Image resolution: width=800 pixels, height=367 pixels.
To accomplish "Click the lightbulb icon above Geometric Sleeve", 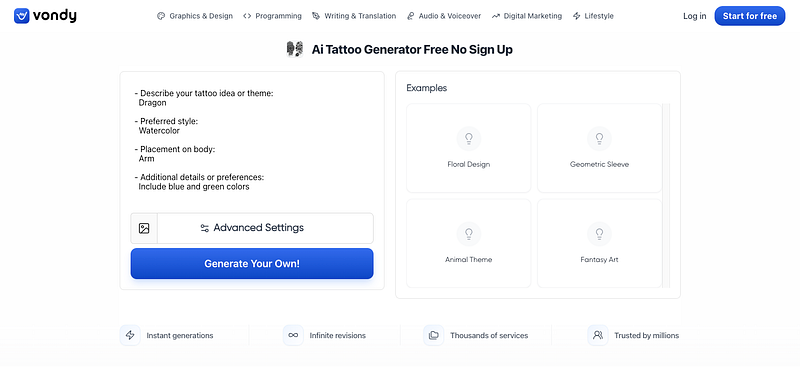I will (599, 138).
